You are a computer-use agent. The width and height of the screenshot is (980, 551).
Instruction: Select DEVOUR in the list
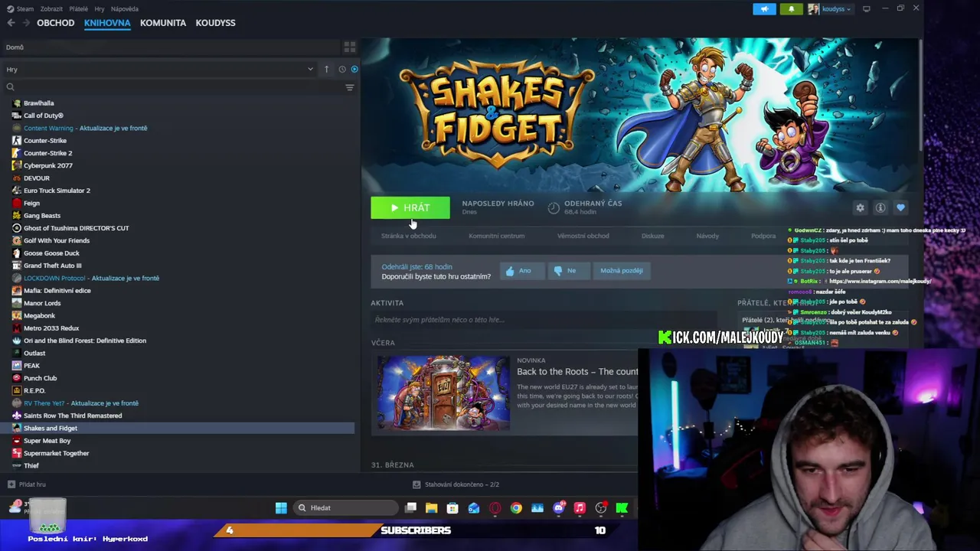37,178
